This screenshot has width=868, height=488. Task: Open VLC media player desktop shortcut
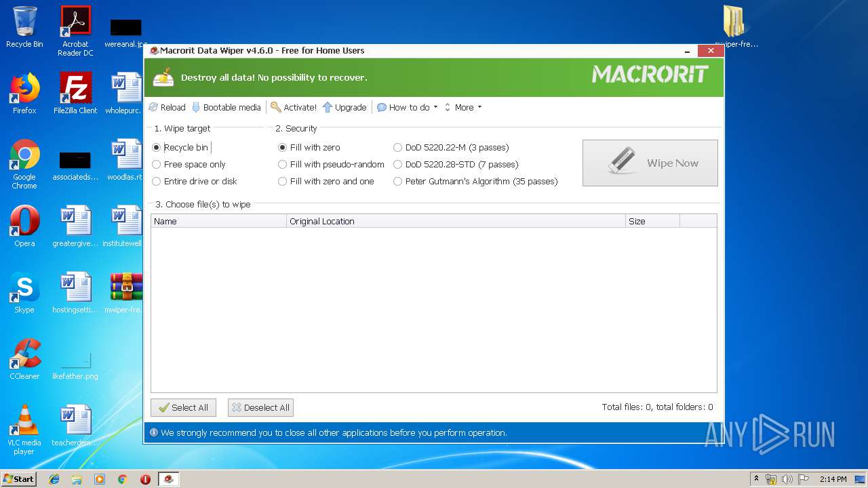click(x=24, y=430)
